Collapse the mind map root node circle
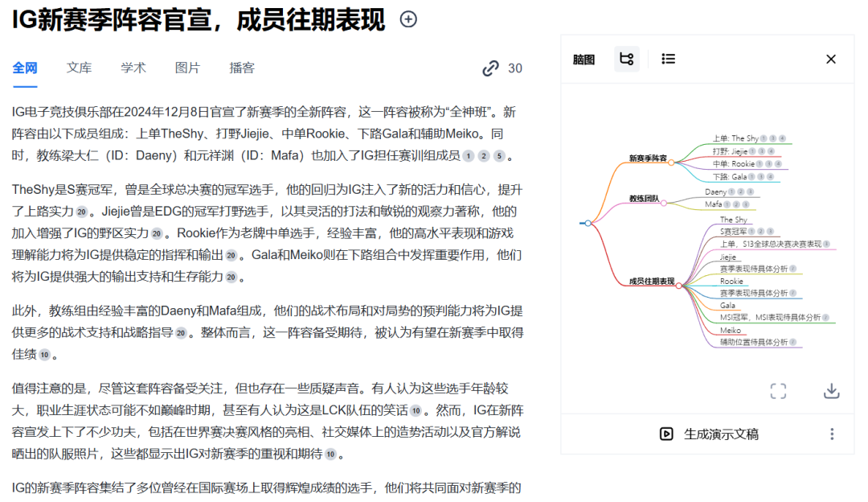This screenshot has height=502, width=868. 588,224
